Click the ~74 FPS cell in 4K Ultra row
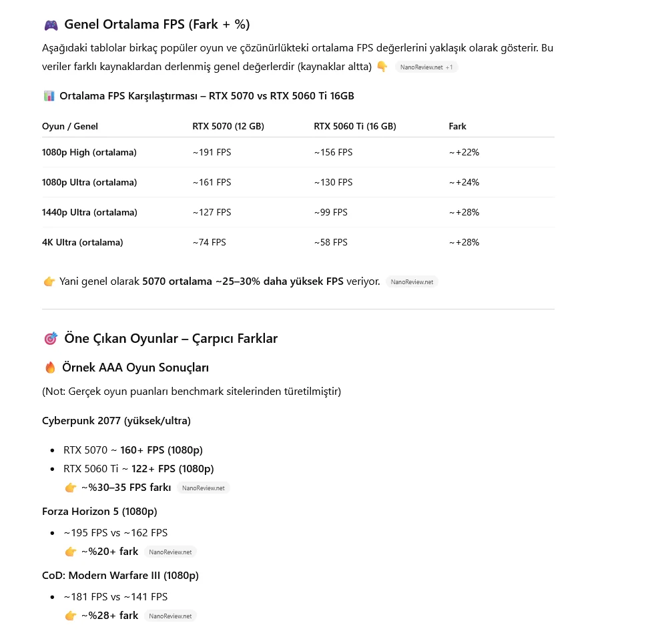 [x=210, y=242]
